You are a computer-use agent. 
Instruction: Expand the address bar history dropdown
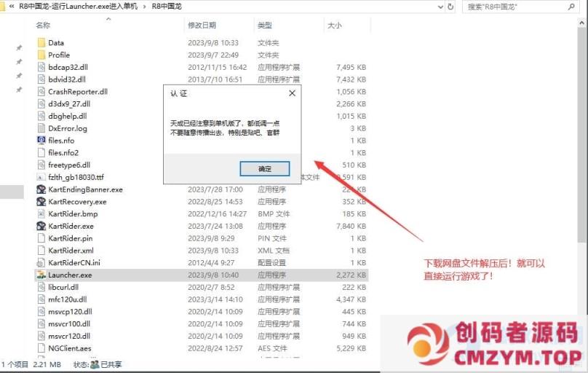440,7
